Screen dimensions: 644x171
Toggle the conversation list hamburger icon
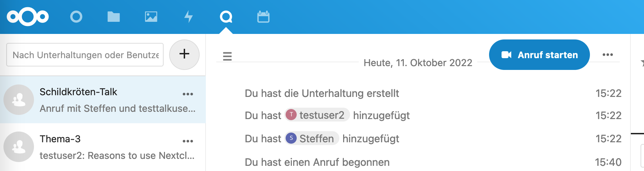click(227, 56)
